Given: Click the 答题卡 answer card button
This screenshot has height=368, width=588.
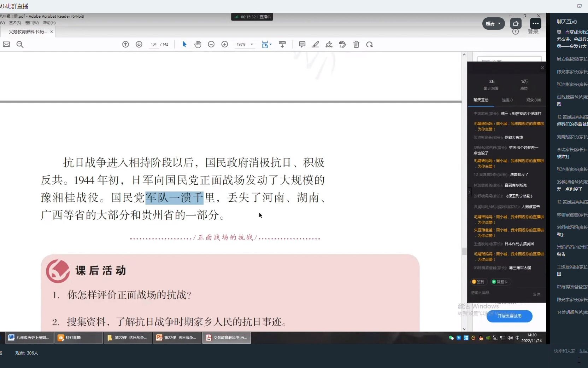Looking at the screenshot, I should tap(500, 282).
